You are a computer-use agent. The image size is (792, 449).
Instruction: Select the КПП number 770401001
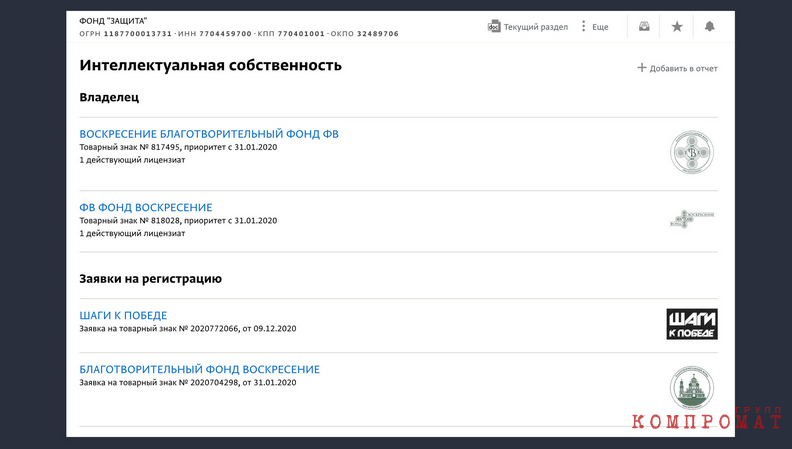(x=301, y=34)
